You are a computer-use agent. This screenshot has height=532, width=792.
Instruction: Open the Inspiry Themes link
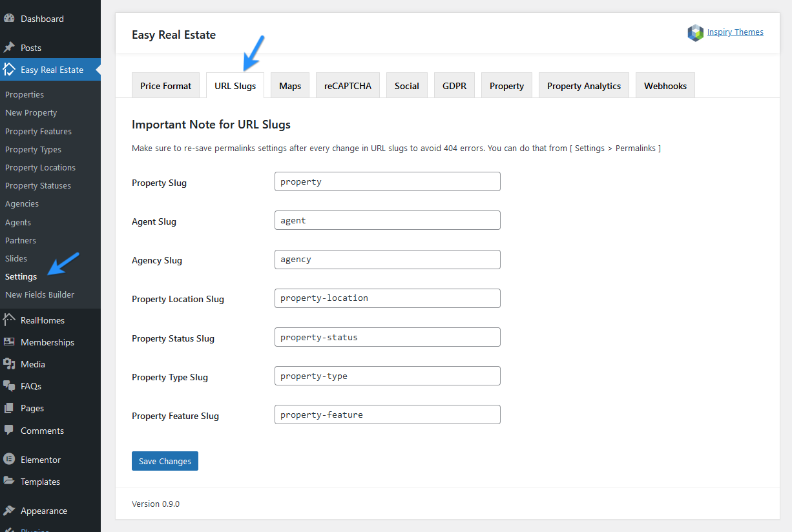(x=735, y=32)
